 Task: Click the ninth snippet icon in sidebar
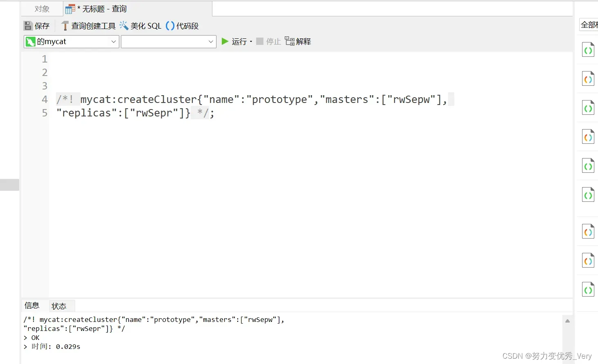[588, 290]
